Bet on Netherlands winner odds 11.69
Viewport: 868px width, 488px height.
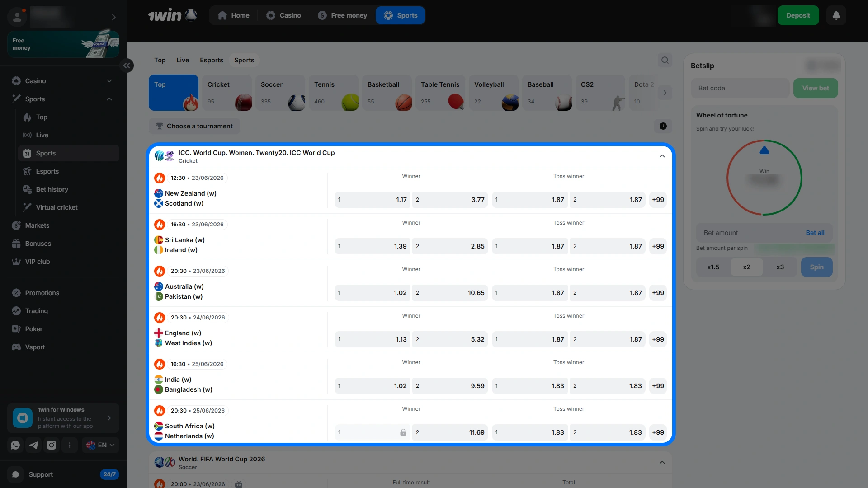(450, 432)
